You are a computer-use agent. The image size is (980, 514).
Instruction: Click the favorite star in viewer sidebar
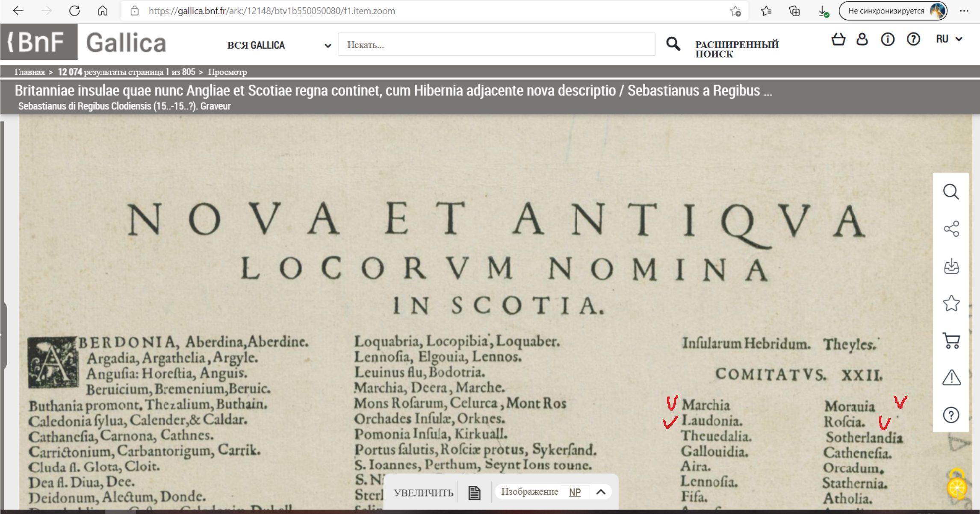pos(951,303)
